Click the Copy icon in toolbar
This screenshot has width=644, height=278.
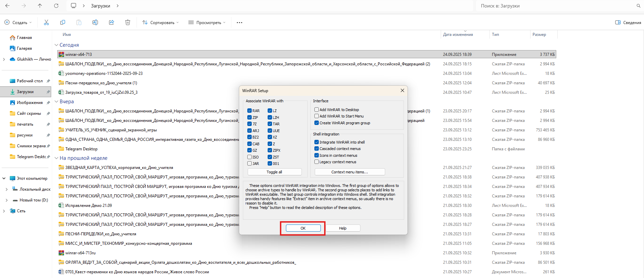(x=63, y=22)
